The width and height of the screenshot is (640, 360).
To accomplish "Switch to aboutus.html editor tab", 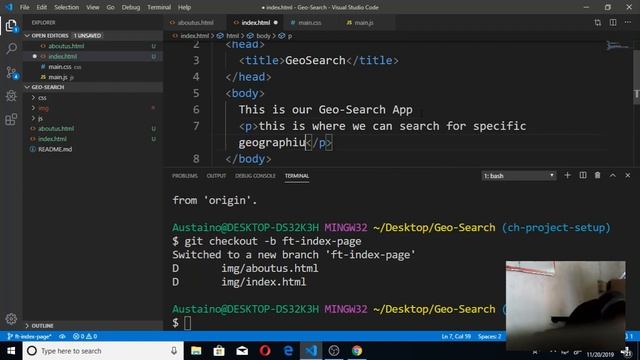I will 195,22.
